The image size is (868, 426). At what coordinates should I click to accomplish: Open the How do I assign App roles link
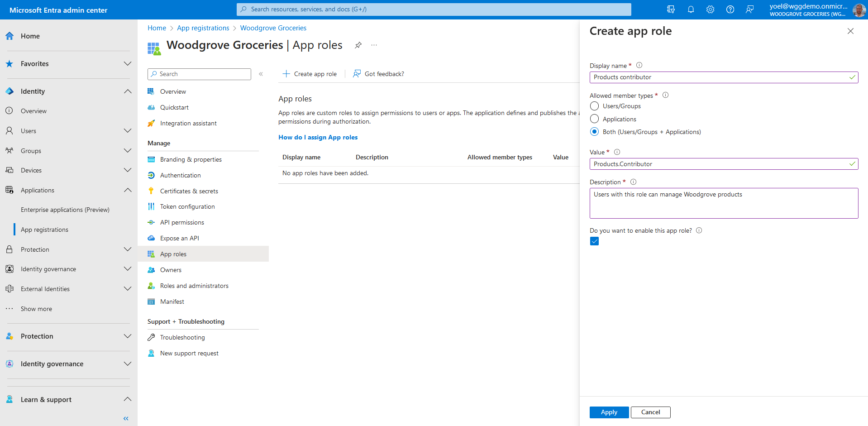click(x=318, y=137)
